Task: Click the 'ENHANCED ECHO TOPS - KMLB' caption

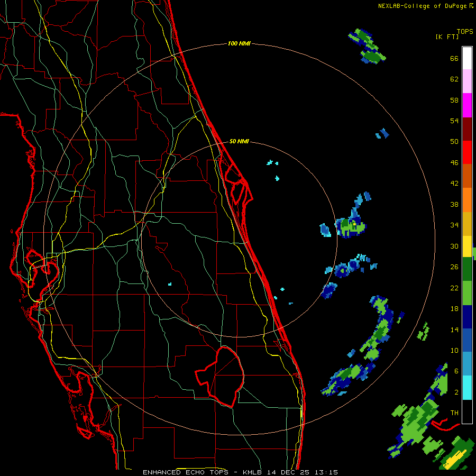Action: pos(203,472)
